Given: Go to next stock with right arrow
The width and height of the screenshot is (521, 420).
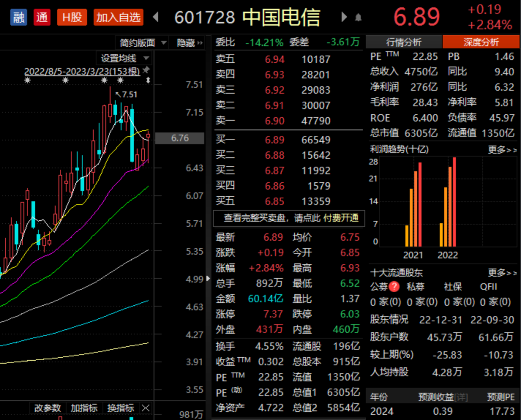Looking at the screenshot, I should [344, 17].
